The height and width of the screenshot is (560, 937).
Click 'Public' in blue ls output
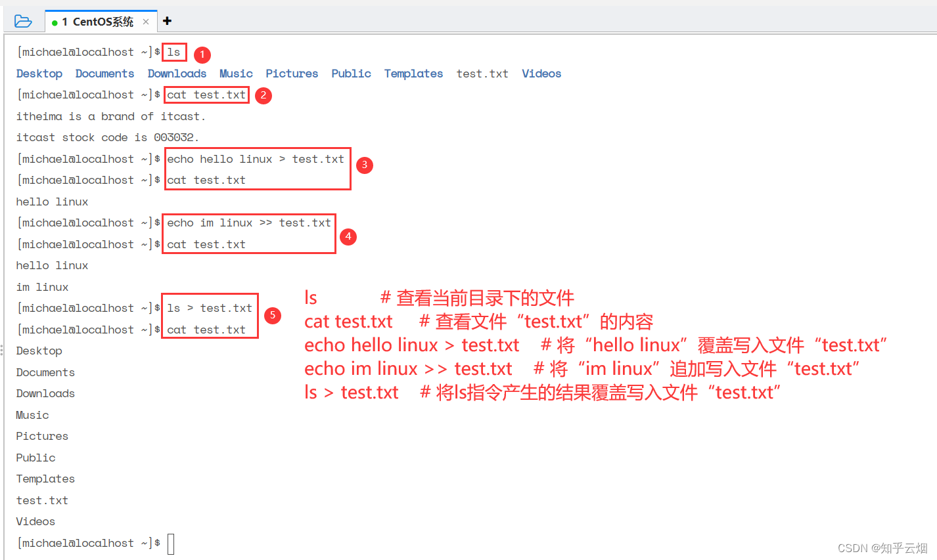pyautogui.click(x=351, y=74)
